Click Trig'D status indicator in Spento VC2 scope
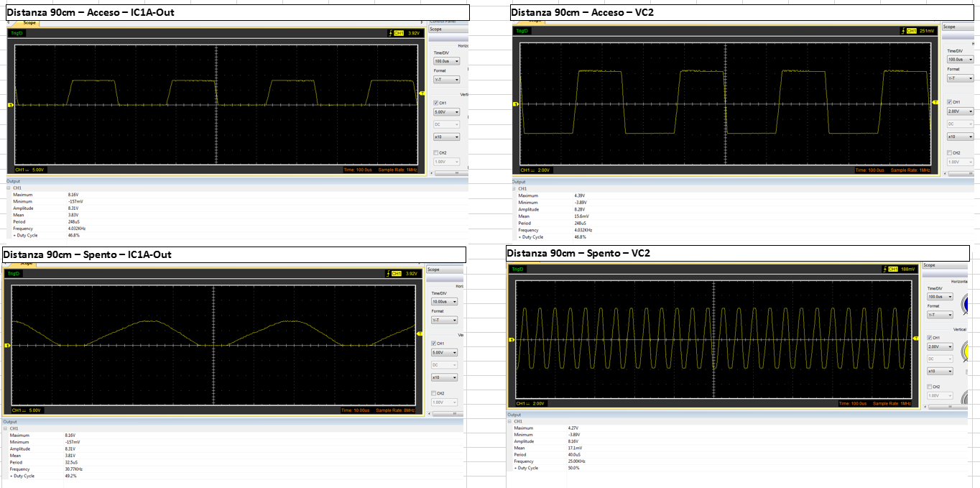 pyautogui.click(x=518, y=269)
